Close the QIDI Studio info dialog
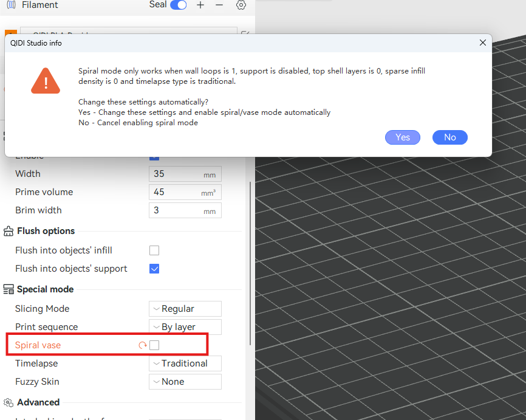Image resolution: width=526 pixels, height=420 pixels. 483,43
